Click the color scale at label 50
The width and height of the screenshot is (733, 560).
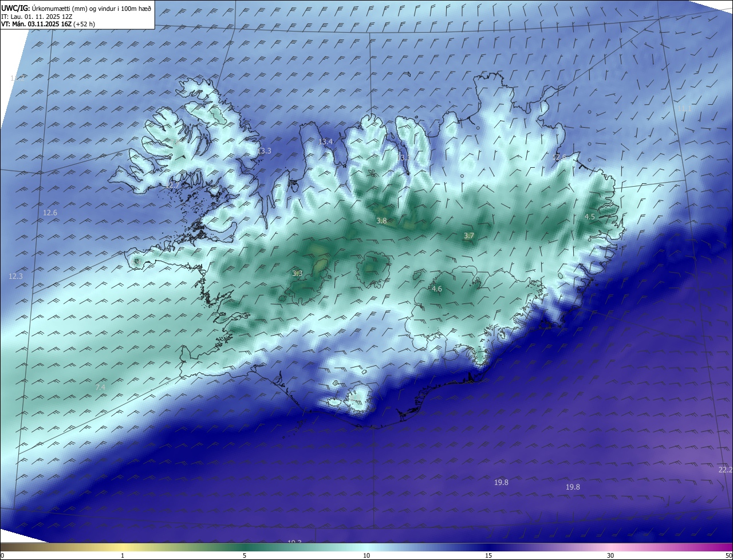[728, 555]
